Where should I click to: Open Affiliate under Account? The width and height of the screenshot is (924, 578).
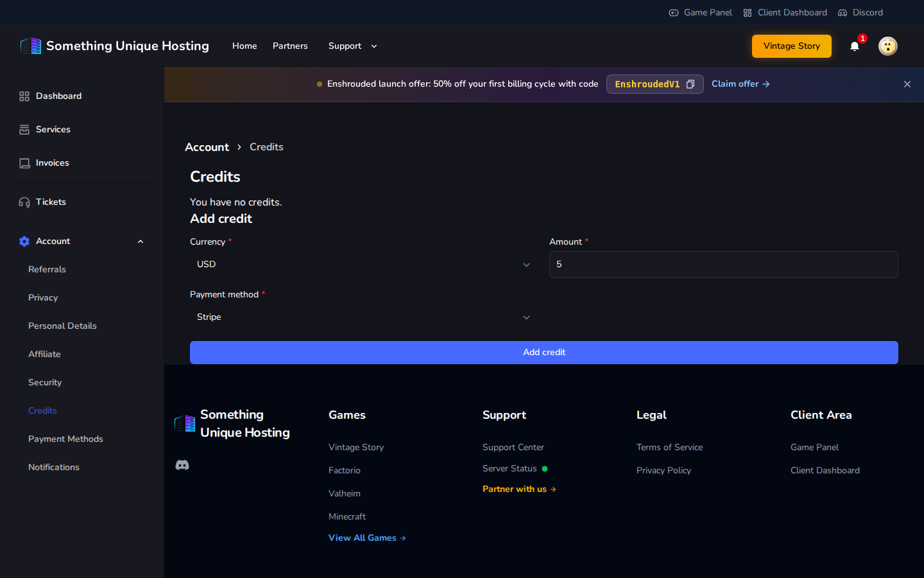pyautogui.click(x=44, y=355)
